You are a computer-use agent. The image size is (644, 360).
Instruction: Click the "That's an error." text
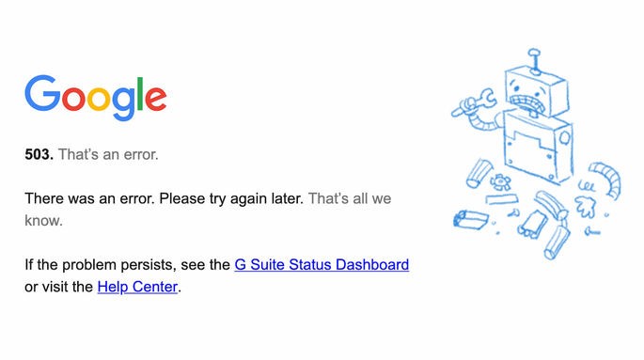click(108, 154)
